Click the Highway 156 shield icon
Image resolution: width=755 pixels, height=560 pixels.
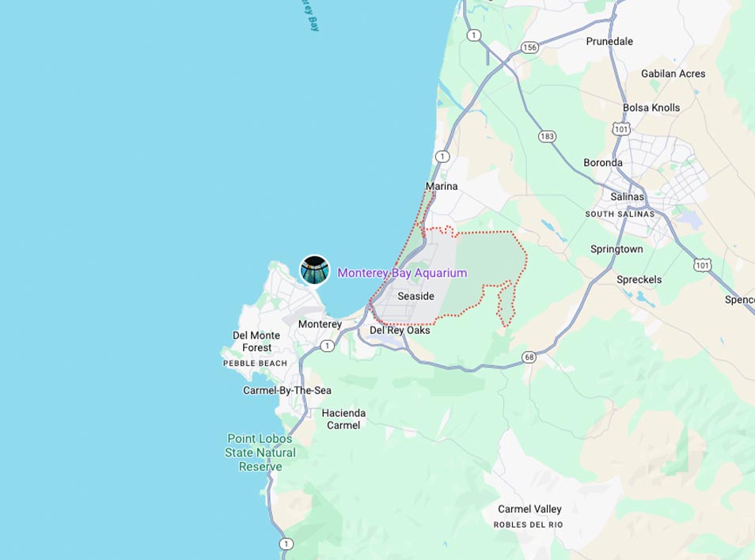coord(529,47)
